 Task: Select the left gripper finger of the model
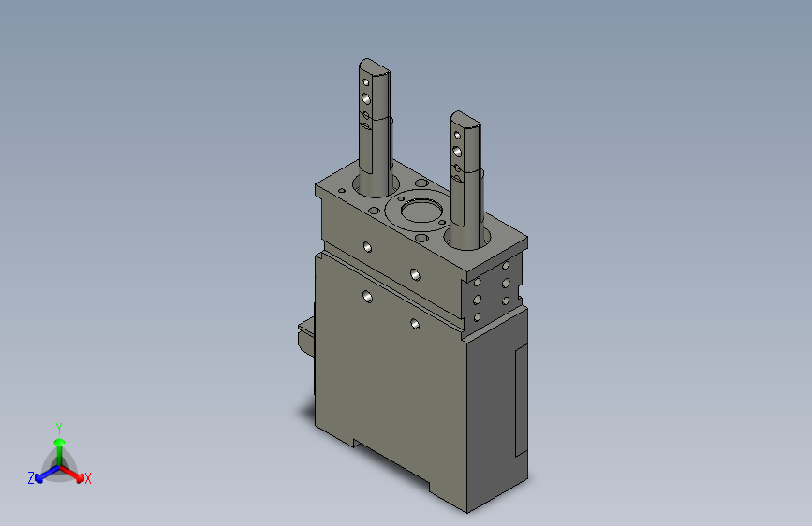point(375,127)
